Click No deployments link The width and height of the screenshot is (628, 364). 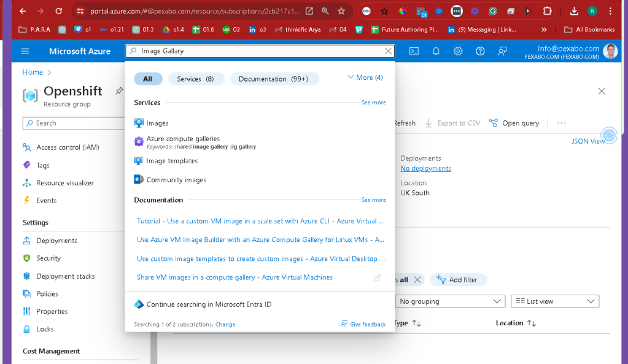[x=426, y=169]
